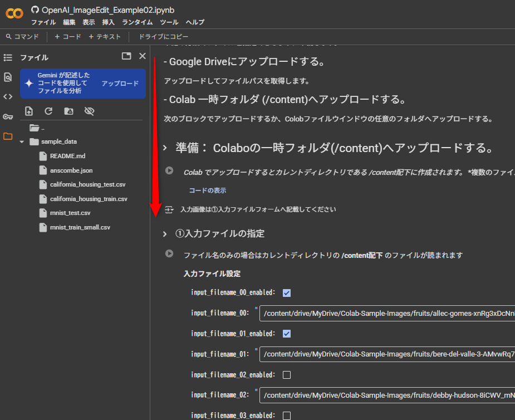Viewport: 515px width, 420px height.
Task: Click the cell output toggle icon
Action: tap(169, 209)
